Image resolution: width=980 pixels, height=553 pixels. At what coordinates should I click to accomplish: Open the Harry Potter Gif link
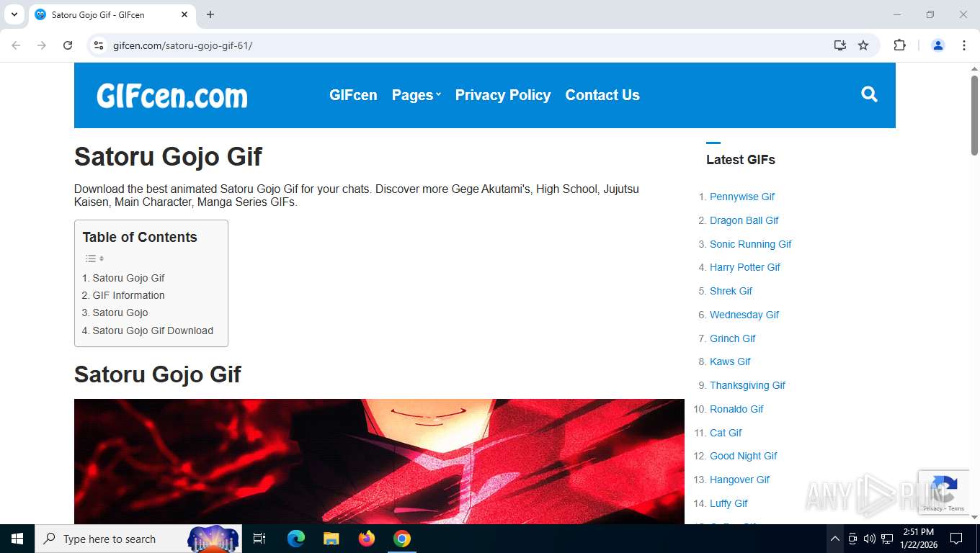pyautogui.click(x=745, y=267)
